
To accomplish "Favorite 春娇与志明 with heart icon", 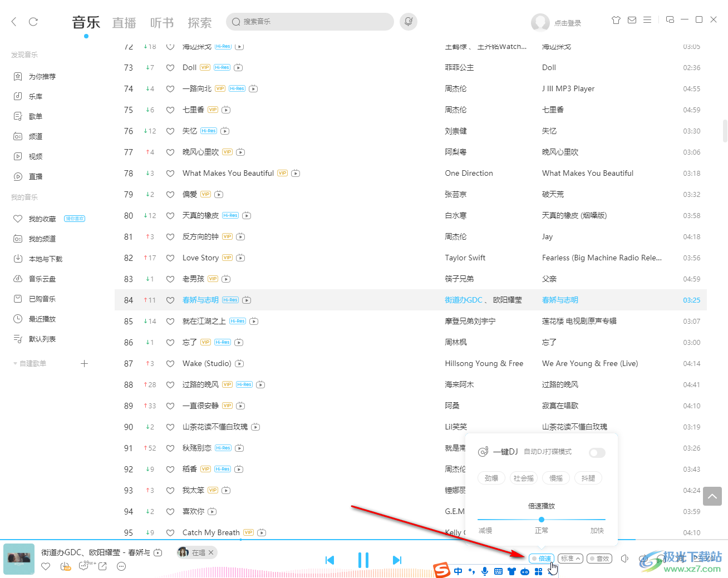I will [x=170, y=300].
